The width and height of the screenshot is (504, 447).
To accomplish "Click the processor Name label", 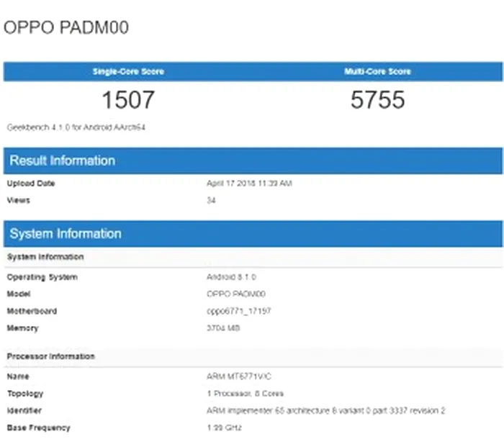I will (x=18, y=376).
